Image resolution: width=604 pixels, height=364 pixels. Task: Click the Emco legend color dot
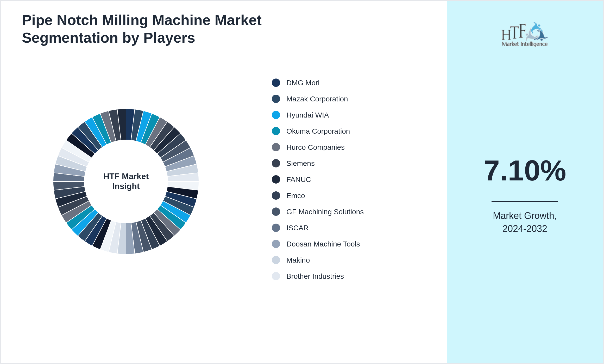coord(276,196)
